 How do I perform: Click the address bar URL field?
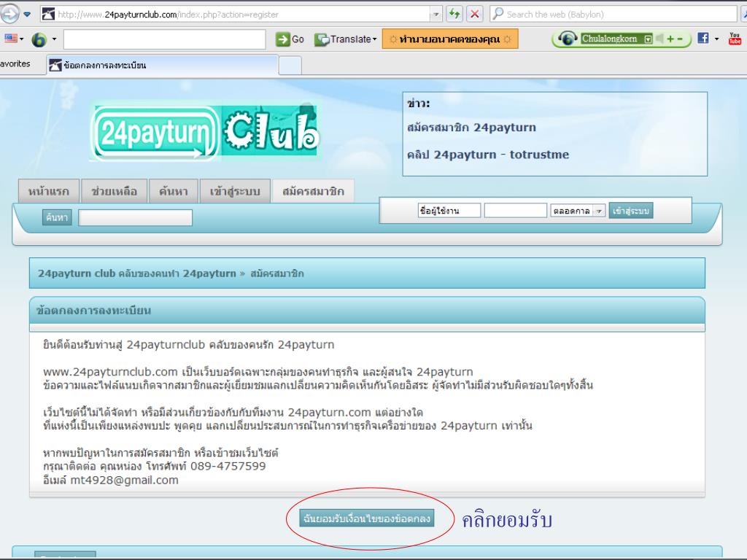point(235,15)
